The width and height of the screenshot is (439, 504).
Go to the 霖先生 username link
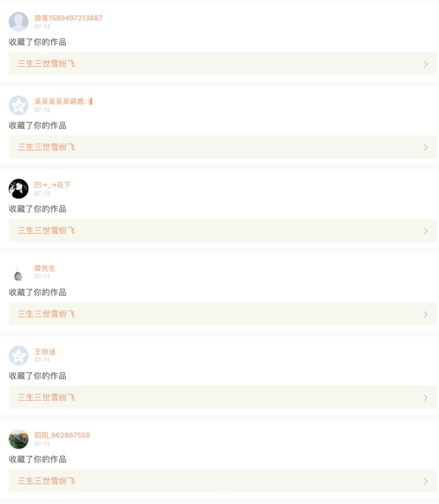[x=45, y=268]
